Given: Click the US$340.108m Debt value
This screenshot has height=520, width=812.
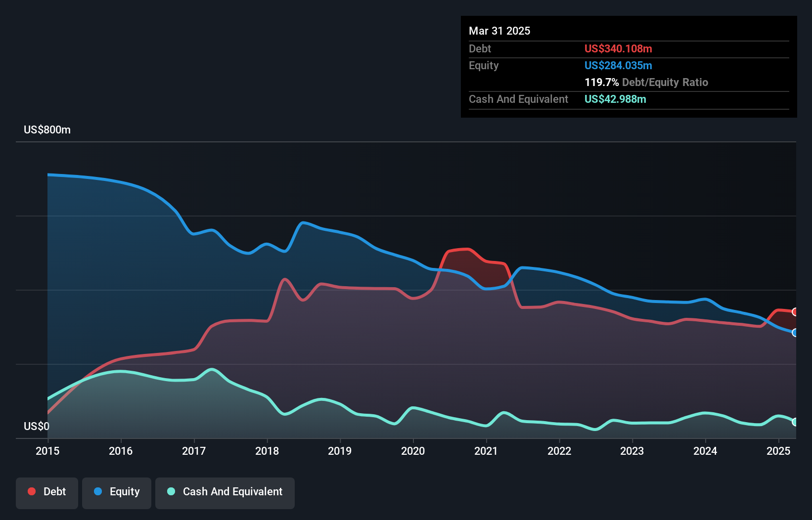Looking at the screenshot, I should (x=618, y=48).
